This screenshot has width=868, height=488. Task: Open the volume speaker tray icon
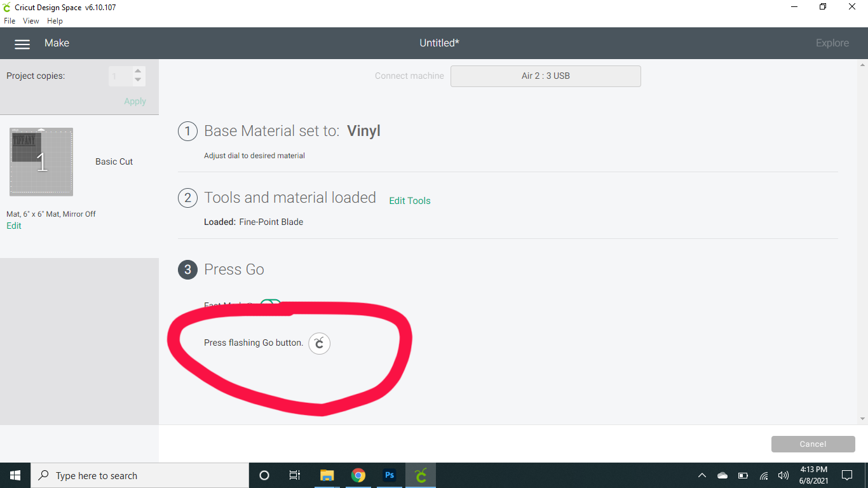coord(783,475)
